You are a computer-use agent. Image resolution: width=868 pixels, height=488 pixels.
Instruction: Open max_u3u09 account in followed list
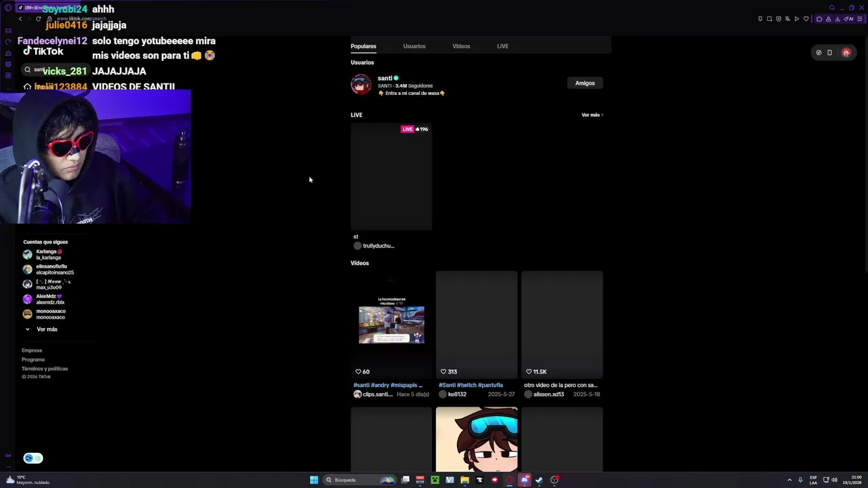point(47,284)
